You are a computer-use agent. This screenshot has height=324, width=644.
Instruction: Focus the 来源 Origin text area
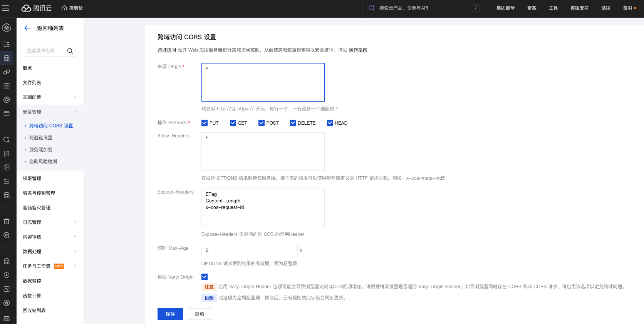click(x=263, y=82)
